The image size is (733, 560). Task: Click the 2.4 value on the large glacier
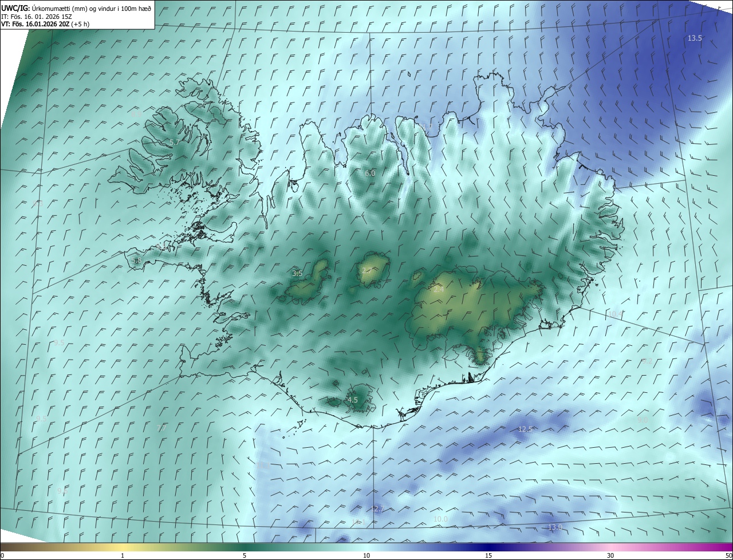point(439,290)
